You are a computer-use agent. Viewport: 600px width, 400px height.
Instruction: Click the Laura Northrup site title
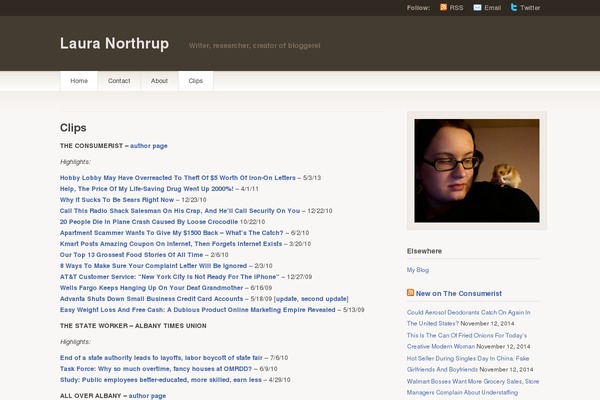[114, 44]
